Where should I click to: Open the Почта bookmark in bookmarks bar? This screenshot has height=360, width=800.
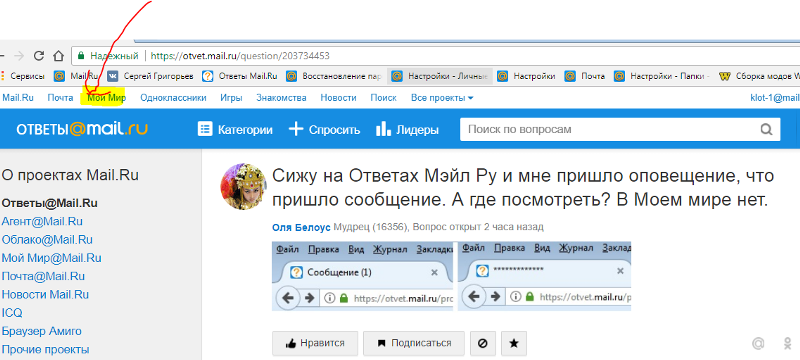coord(585,76)
